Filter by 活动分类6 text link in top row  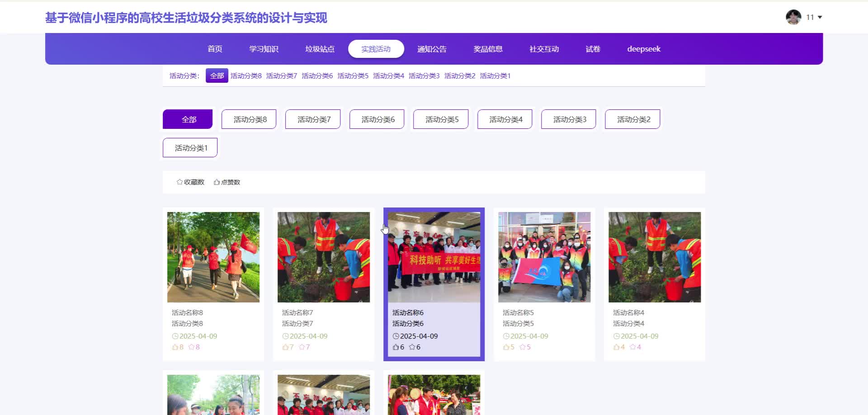point(317,75)
